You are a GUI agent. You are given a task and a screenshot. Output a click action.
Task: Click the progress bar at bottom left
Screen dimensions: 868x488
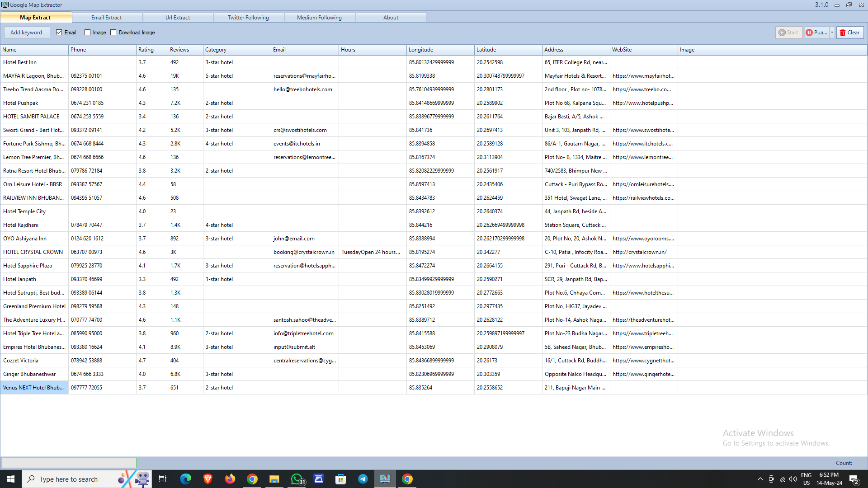(x=69, y=462)
